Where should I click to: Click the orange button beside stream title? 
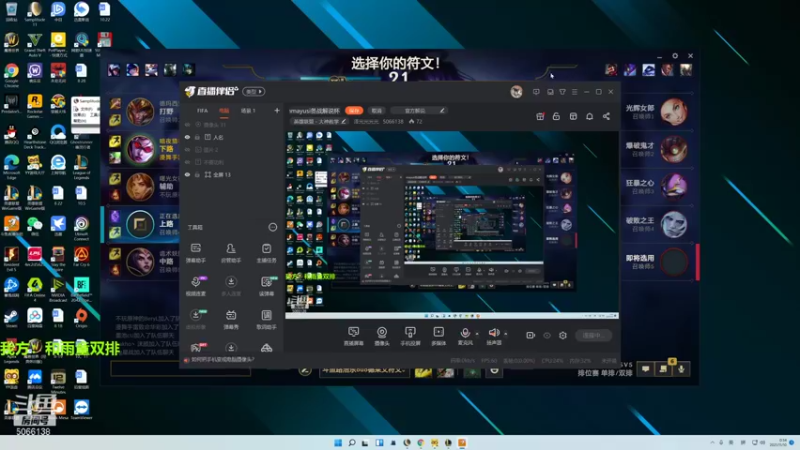pos(354,111)
